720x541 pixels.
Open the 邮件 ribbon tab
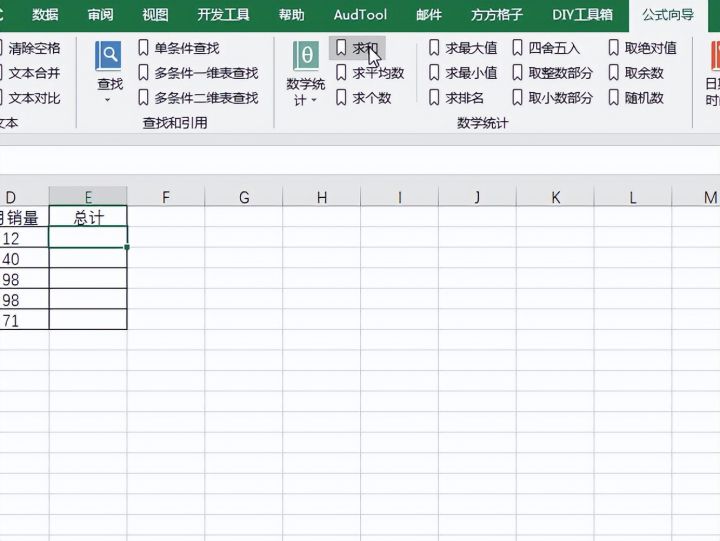[429, 15]
